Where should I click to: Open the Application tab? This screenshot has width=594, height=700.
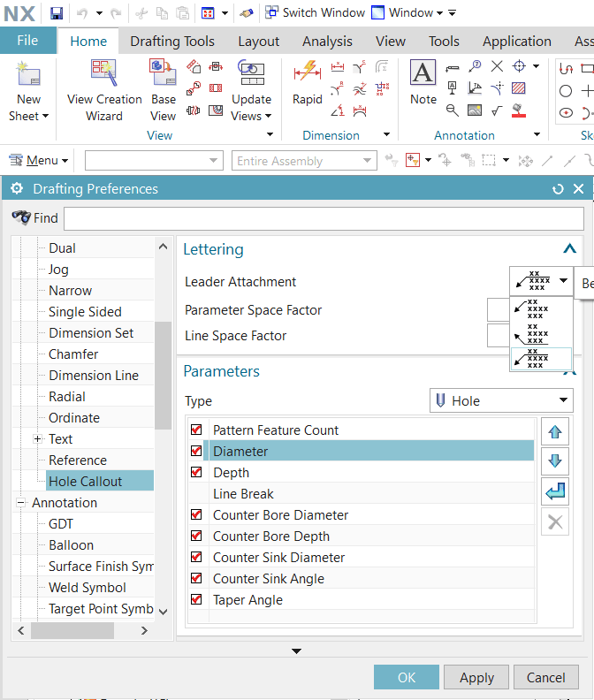pos(516,41)
